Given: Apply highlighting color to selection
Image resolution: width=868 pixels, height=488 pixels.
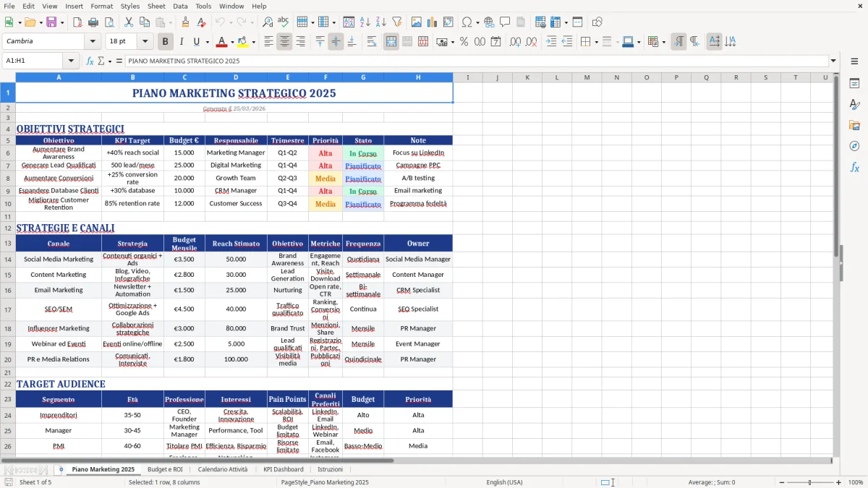Looking at the screenshot, I should [x=243, y=41].
